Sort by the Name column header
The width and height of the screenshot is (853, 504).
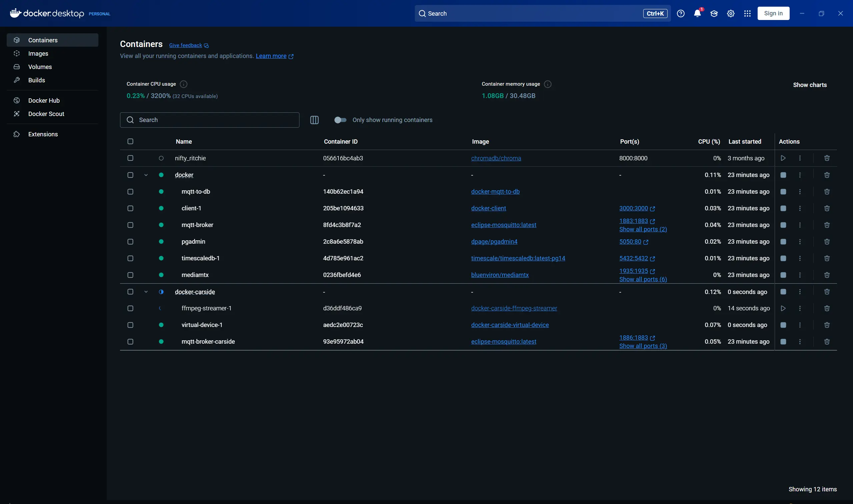click(184, 141)
